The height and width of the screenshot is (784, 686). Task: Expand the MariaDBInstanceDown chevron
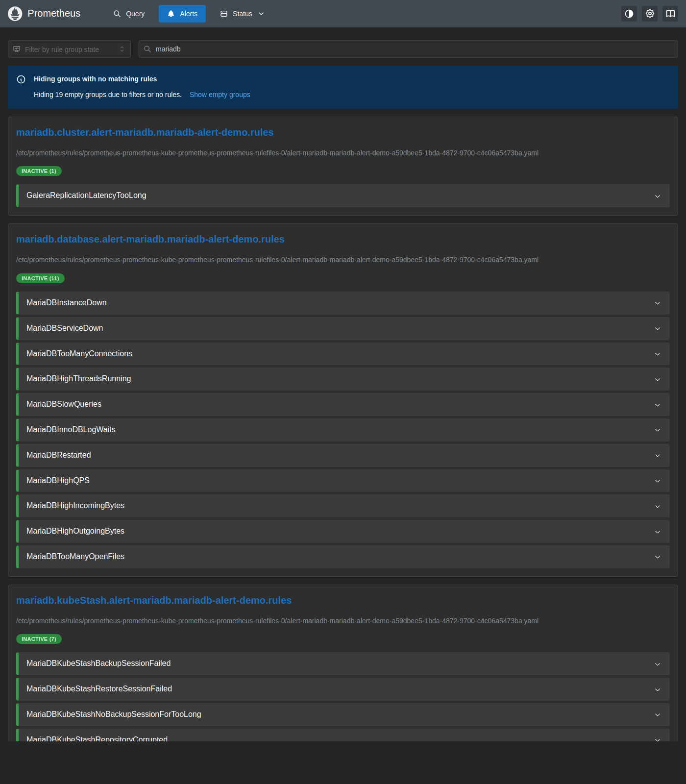pyautogui.click(x=658, y=303)
